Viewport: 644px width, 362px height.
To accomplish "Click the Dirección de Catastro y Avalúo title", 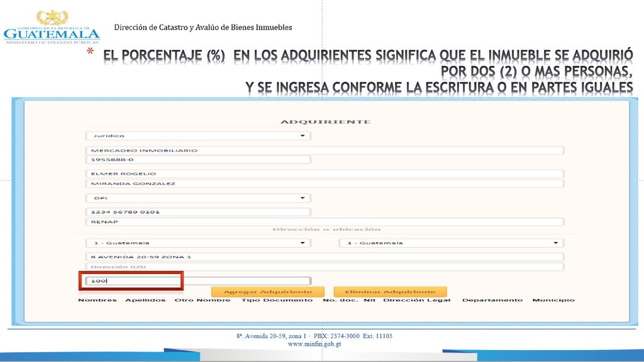I will 203,28.
